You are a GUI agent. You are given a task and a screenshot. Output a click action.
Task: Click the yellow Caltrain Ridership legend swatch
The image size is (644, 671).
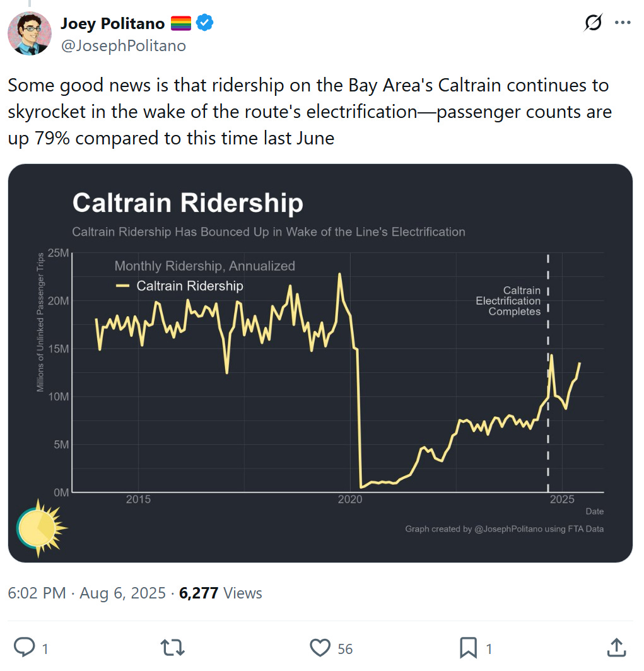point(122,286)
